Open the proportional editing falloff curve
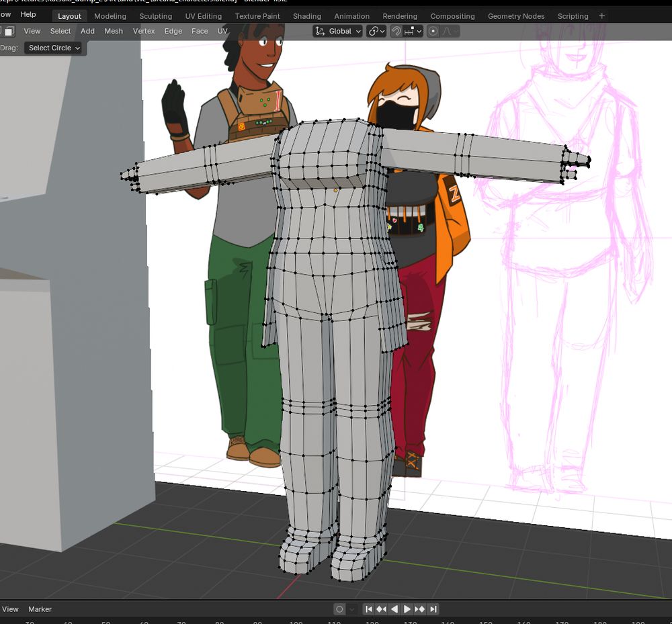The image size is (672, 624). click(x=450, y=31)
